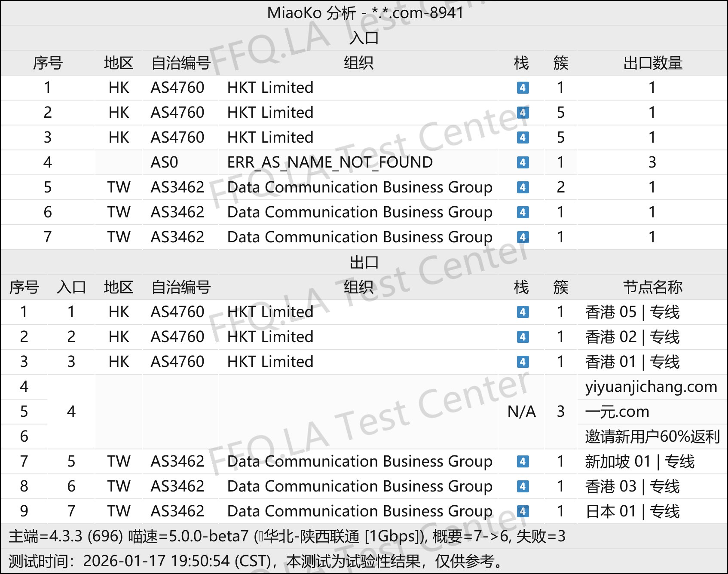728x574 pixels.
Task: Click the IPv4 badge of 香港 03 | 专线 row
Action: pos(523,486)
